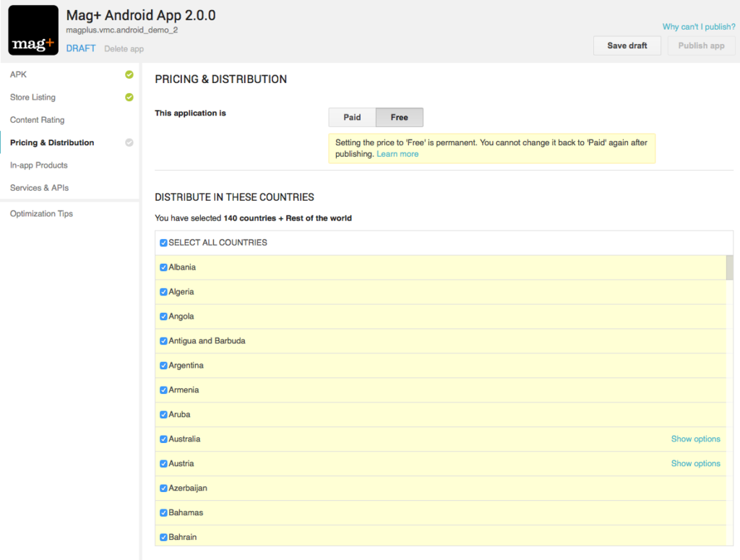This screenshot has width=740, height=560.
Task: Click the country list scrollbar thumb
Action: pyautogui.click(x=730, y=267)
